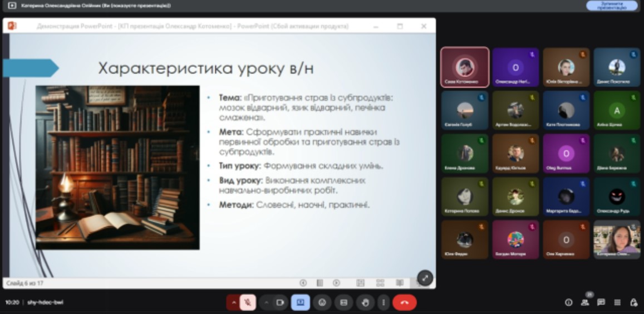Click the stop presenting button

click(x=612, y=6)
